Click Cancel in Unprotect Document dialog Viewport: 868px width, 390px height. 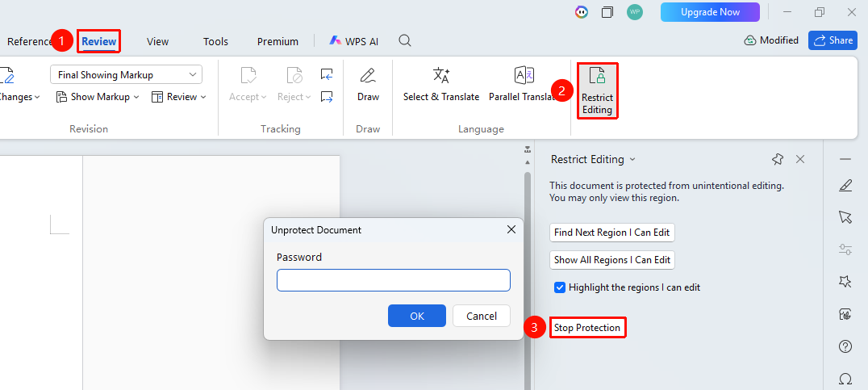click(482, 316)
